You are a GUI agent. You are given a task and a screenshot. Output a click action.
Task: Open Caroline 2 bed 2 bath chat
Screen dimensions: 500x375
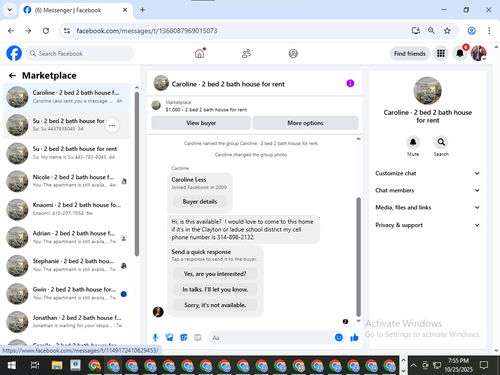(x=67, y=97)
